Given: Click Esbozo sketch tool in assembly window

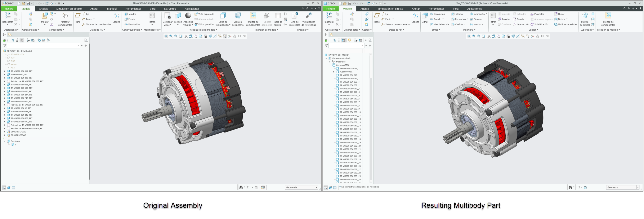Looking at the screenshot, I should (x=116, y=17).
